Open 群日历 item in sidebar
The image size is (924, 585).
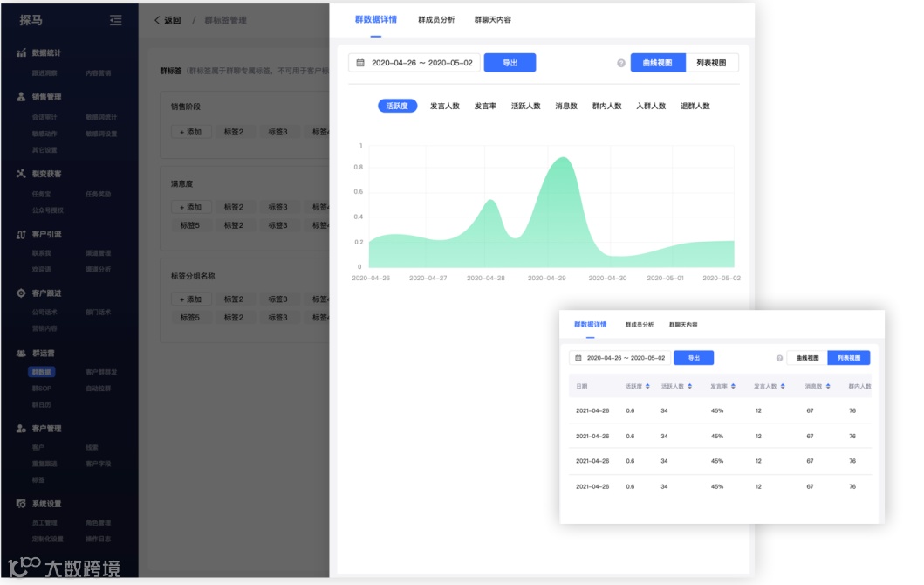(41, 404)
